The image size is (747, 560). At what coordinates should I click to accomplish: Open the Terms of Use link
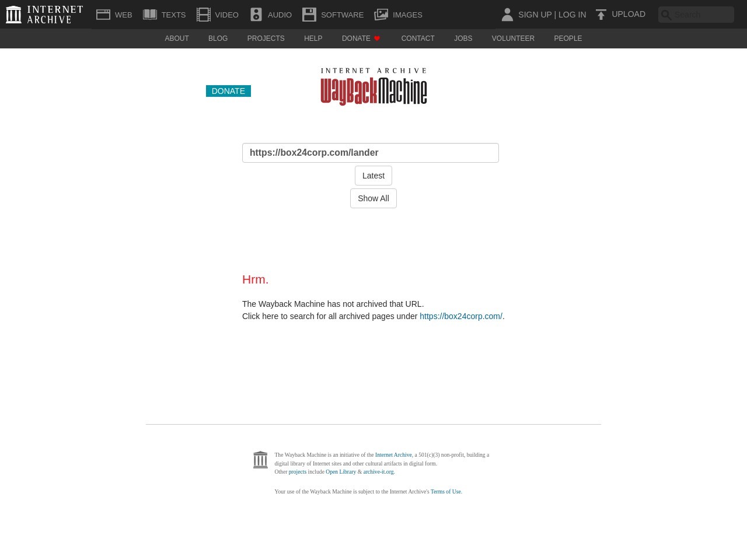(x=446, y=492)
